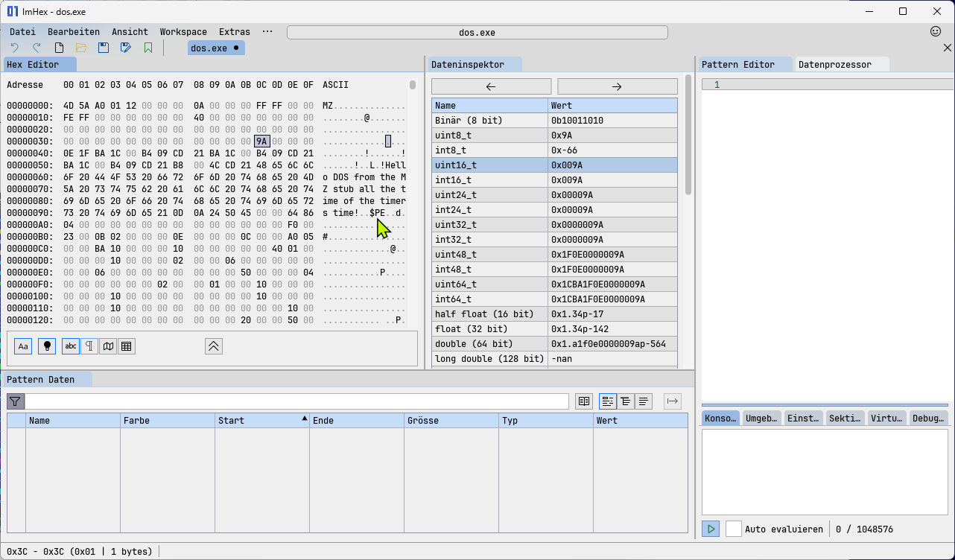955x560 pixels.
Task: Click the undo arrow in the toolbar
Action: click(x=14, y=48)
